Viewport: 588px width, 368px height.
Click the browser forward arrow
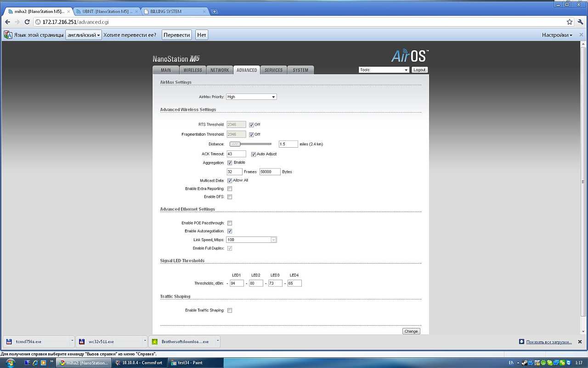pos(17,22)
